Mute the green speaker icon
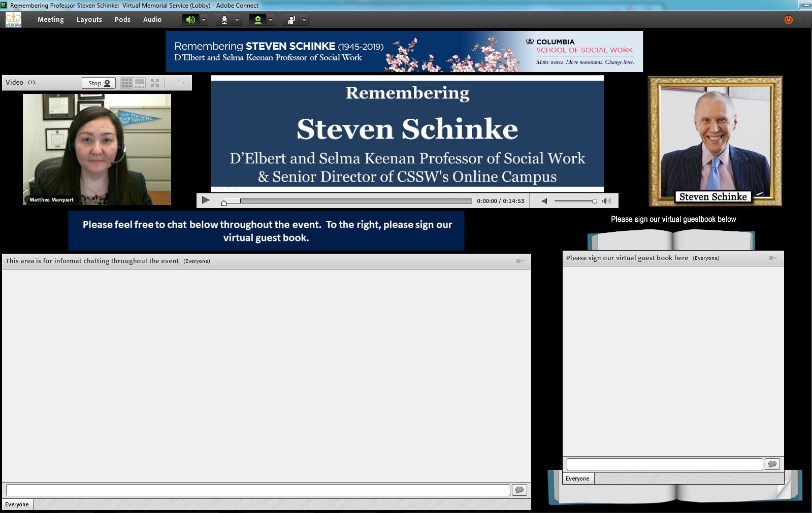 click(190, 20)
